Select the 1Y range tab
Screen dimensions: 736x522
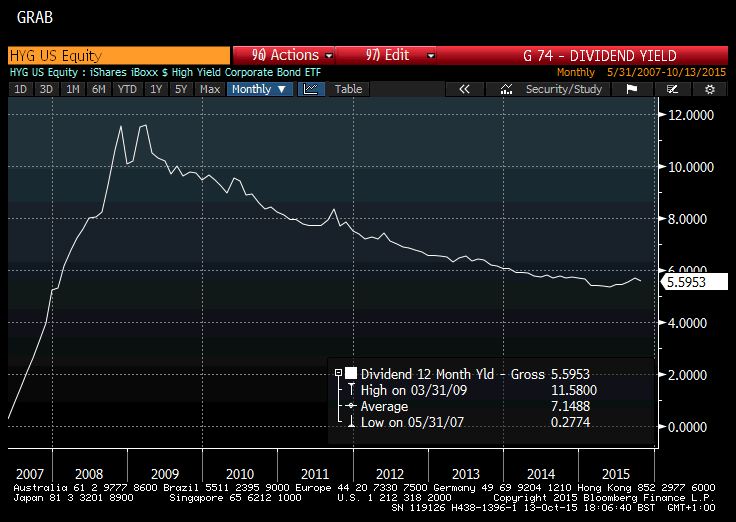pyautogui.click(x=156, y=89)
